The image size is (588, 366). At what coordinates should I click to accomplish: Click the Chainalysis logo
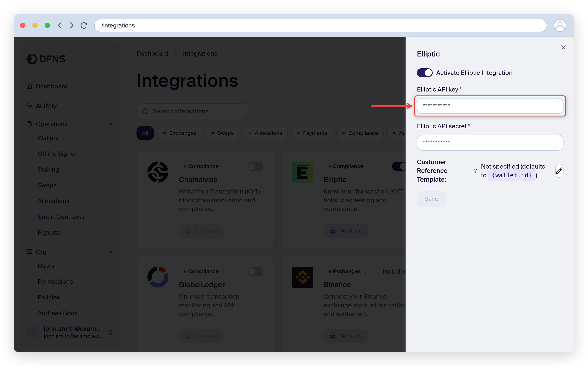tap(158, 172)
